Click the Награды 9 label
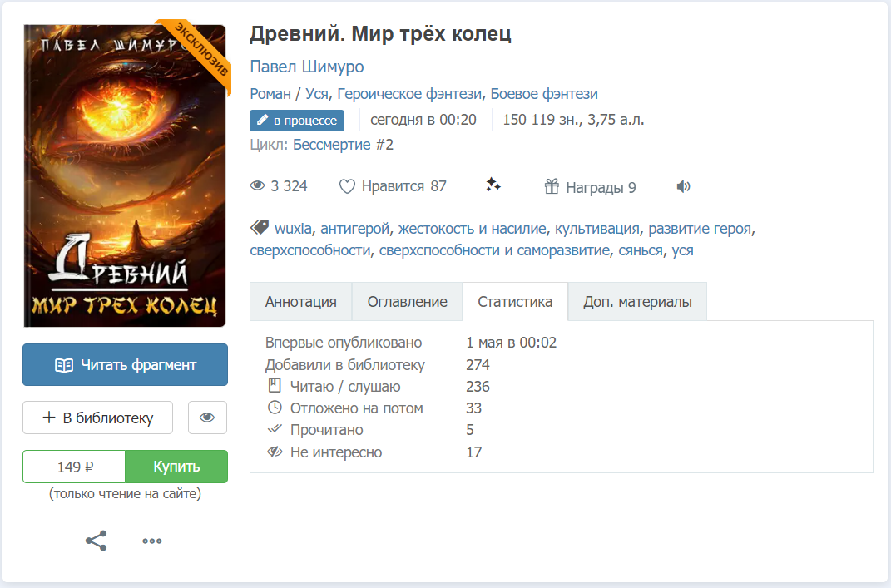Viewport: 891px width, 588px height. point(601,187)
